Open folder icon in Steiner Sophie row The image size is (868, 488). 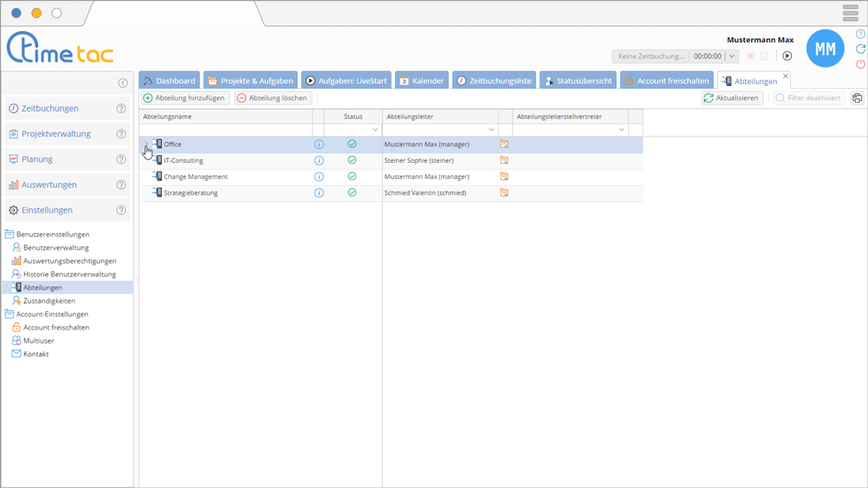(504, 161)
